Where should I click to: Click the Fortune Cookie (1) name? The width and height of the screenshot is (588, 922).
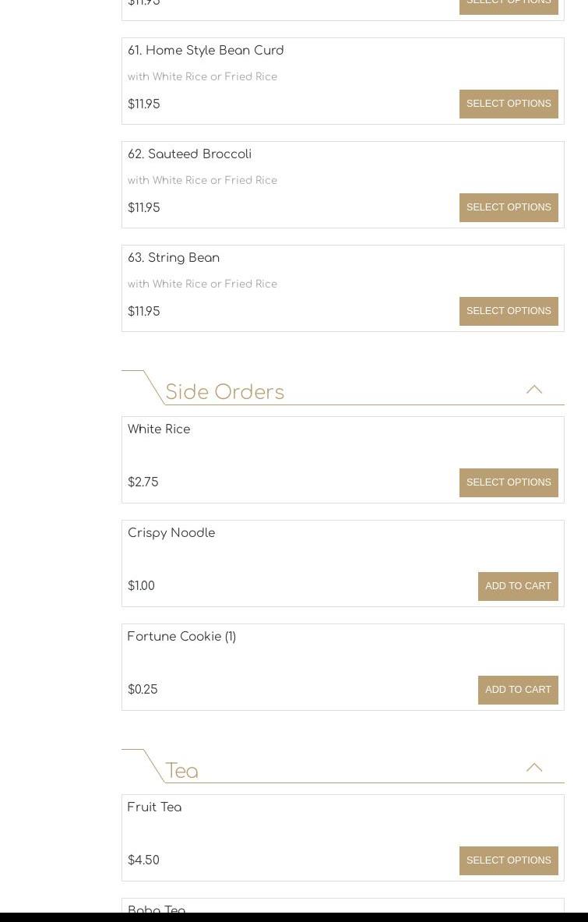pyautogui.click(x=181, y=637)
